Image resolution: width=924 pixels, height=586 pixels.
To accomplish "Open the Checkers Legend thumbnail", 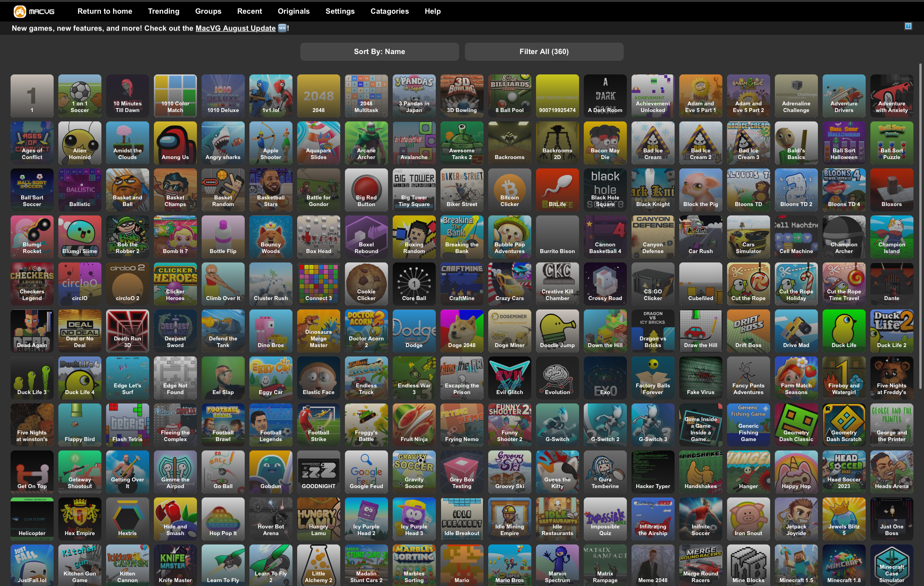I will coord(32,284).
